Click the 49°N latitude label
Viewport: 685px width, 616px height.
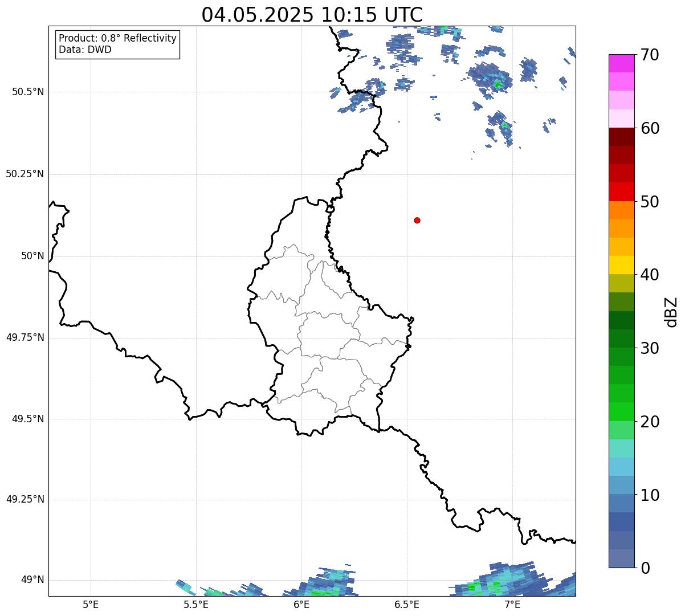tap(32, 580)
